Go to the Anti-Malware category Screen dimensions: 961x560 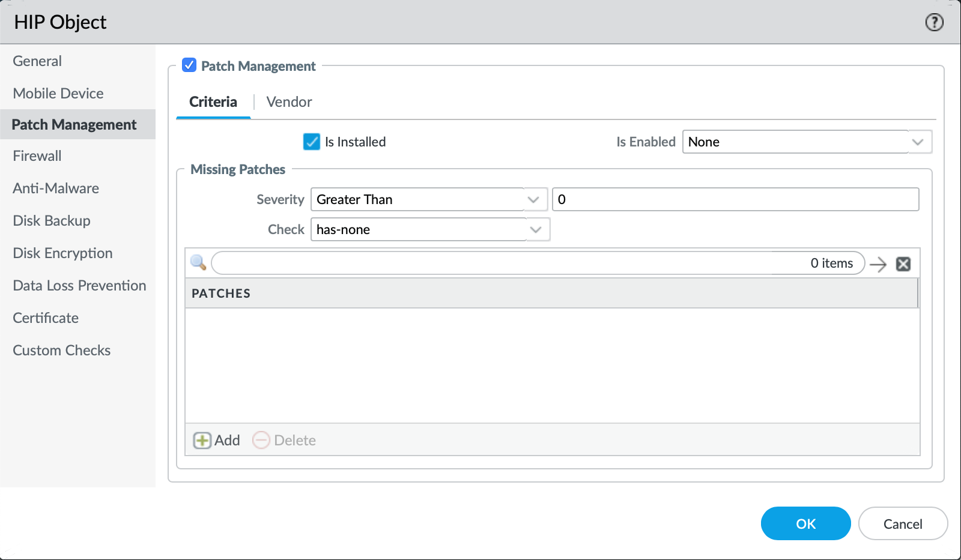click(x=56, y=188)
